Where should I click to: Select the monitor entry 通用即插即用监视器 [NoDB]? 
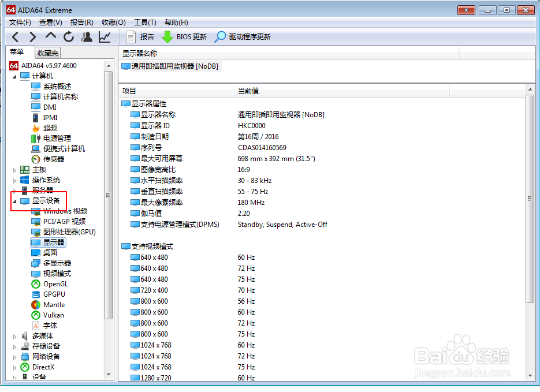click(171, 66)
